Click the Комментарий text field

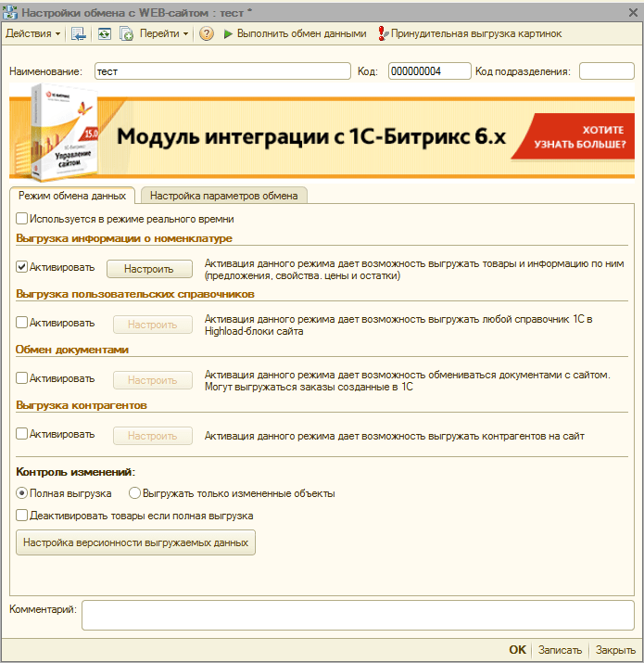coord(358,615)
